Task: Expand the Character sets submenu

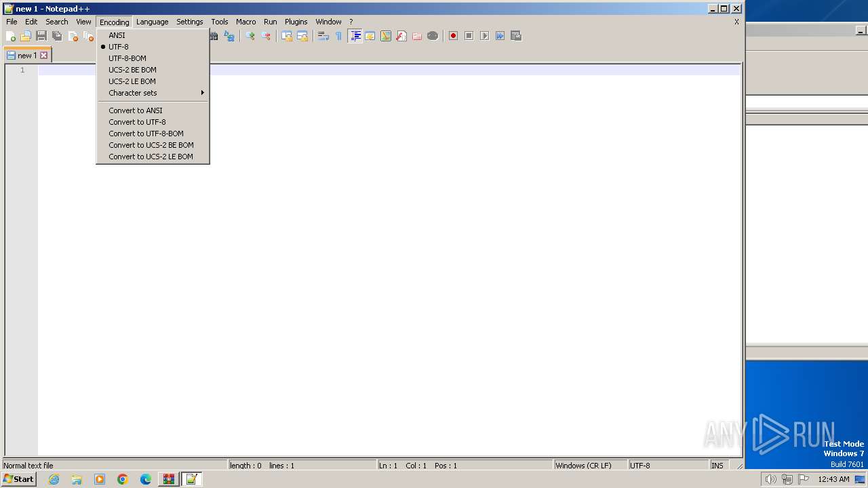Action: pos(153,93)
